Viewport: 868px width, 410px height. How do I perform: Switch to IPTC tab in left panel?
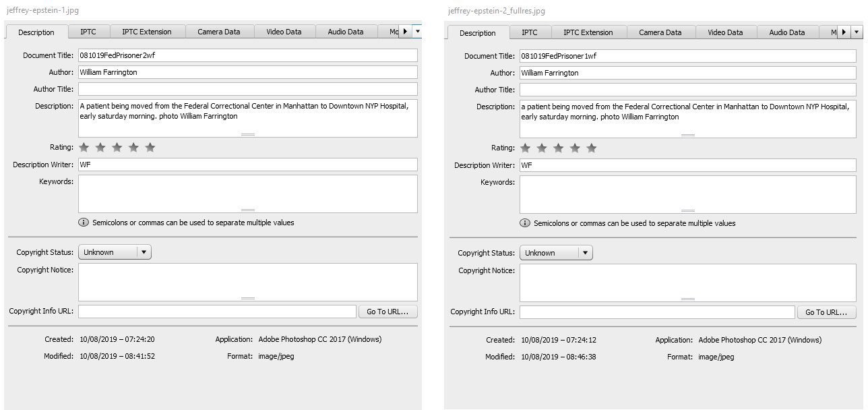[88, 32]
